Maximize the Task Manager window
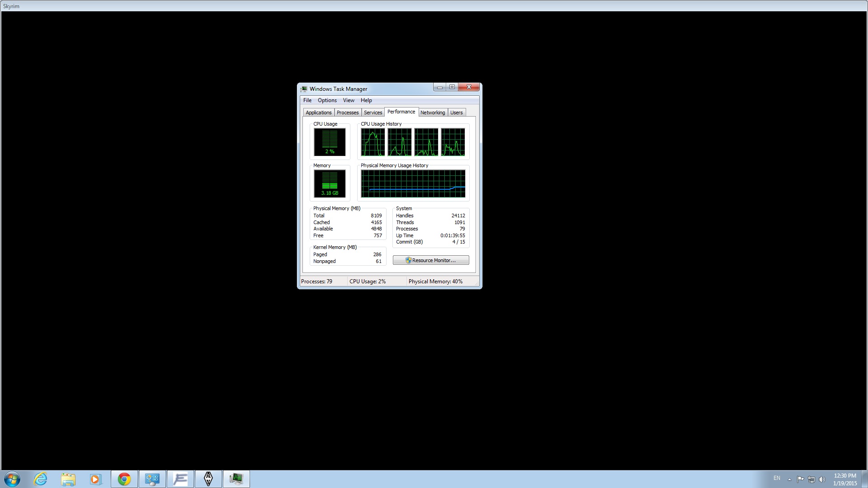868x488 pixels. (452, 87)
